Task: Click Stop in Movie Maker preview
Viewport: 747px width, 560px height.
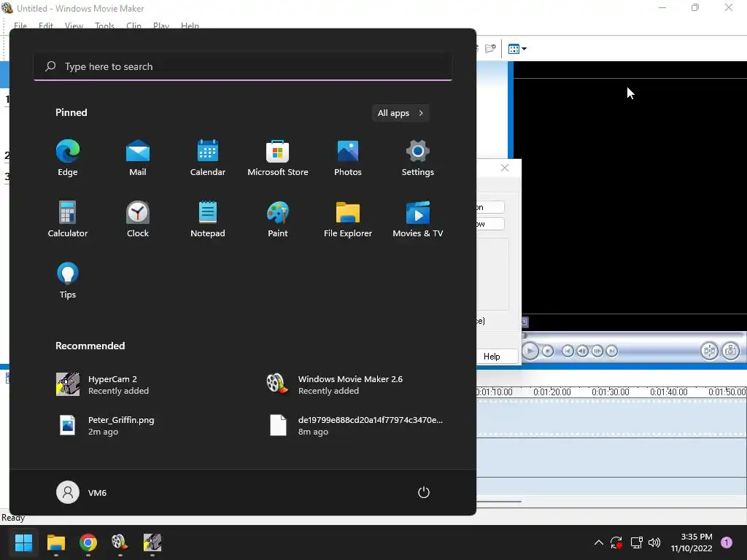Action: click(548, 351)
